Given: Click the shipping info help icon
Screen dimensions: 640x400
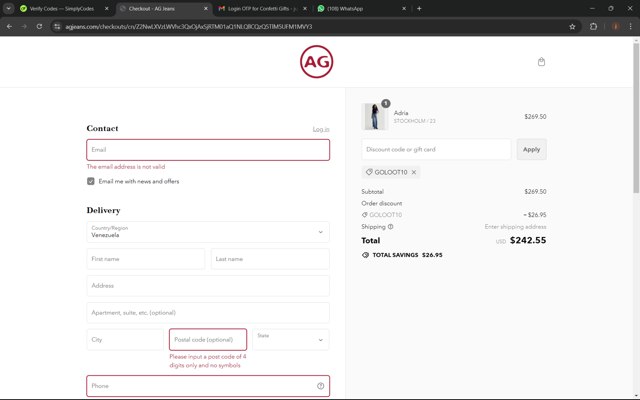Looking at the screenshot, I should tap(391, 227).
